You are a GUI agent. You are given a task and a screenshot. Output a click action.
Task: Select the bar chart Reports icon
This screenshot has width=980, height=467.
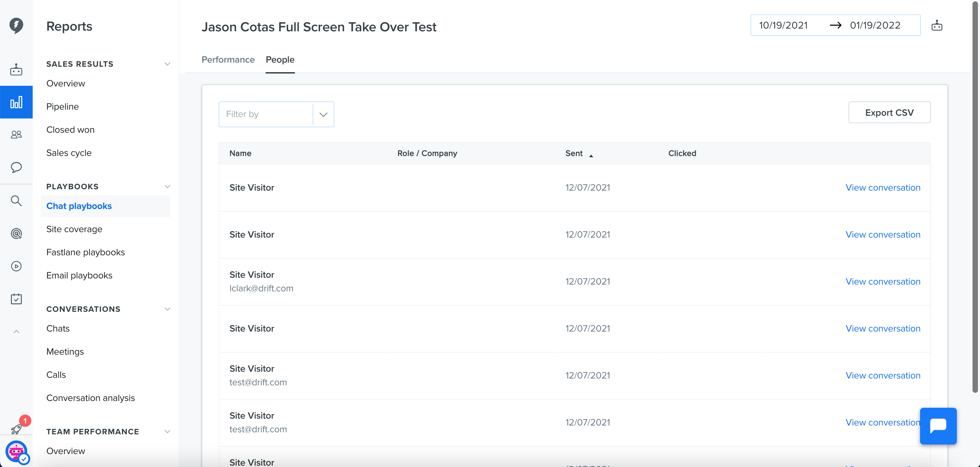[x=16, y=102]
